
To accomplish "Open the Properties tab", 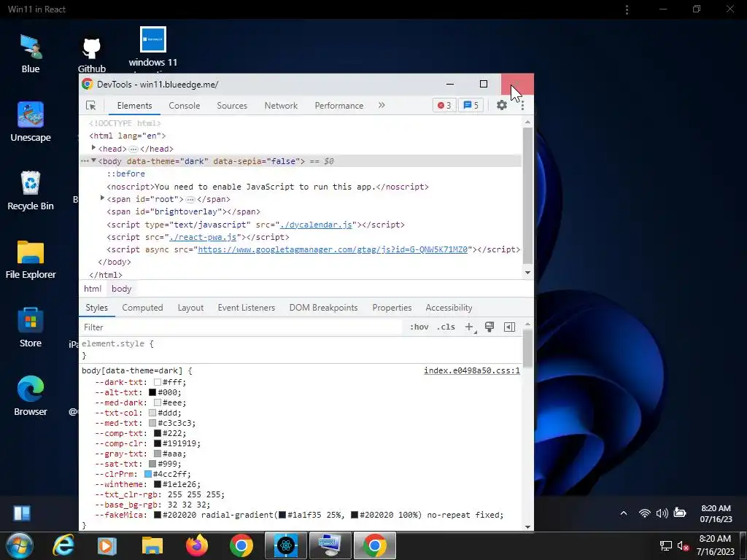I will [x=392, y=308].
